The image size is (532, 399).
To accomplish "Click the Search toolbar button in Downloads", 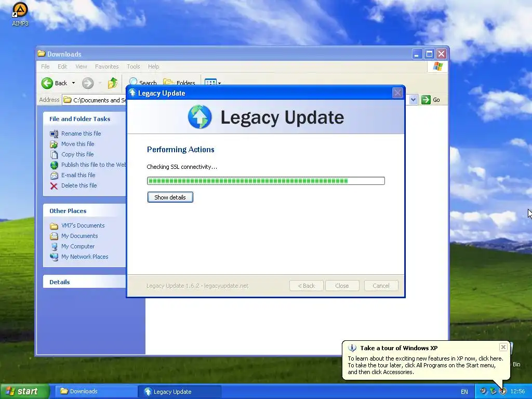I will pos(143,83).
